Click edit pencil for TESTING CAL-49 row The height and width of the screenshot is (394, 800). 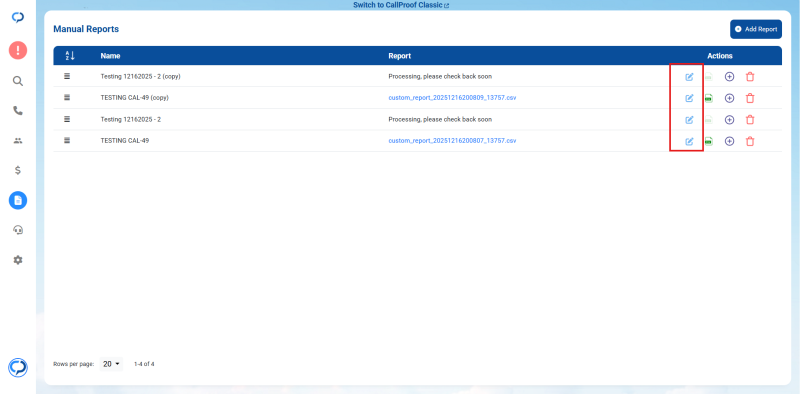689,141
